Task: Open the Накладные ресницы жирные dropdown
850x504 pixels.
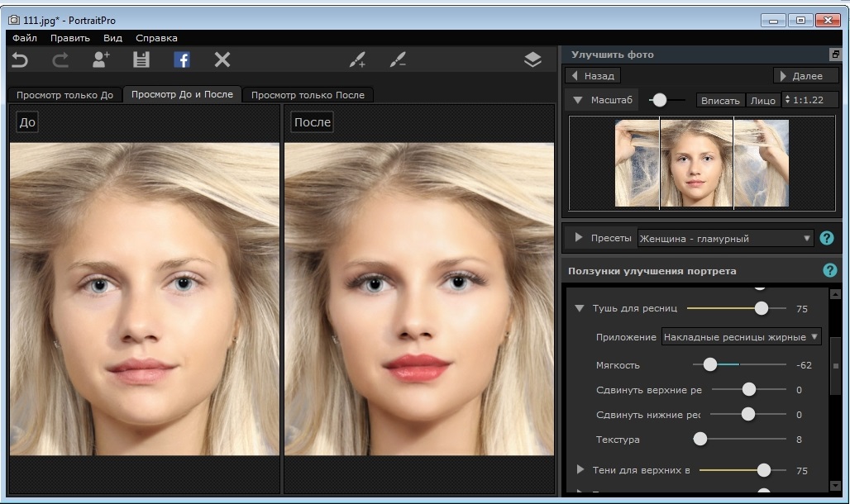Action: (741, 337)
